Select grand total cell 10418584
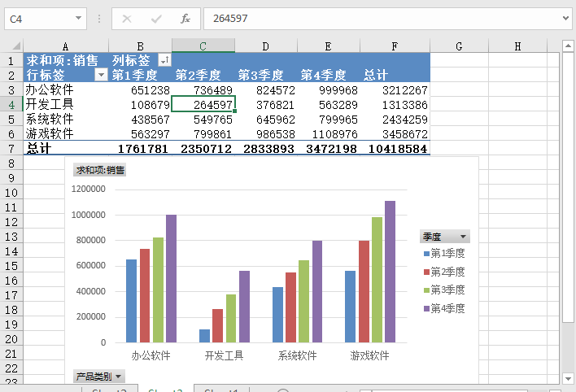The height and width of the screenshot is (392, 576). pos(395,149)
